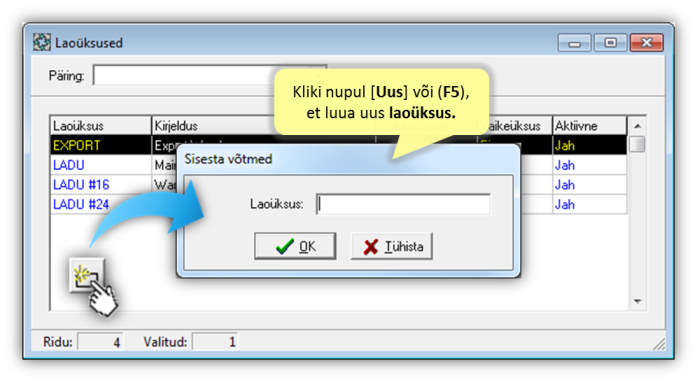Click the scrollbar up arrow
The height and width of the screenshot is (382, 697).
click(637, 126)
